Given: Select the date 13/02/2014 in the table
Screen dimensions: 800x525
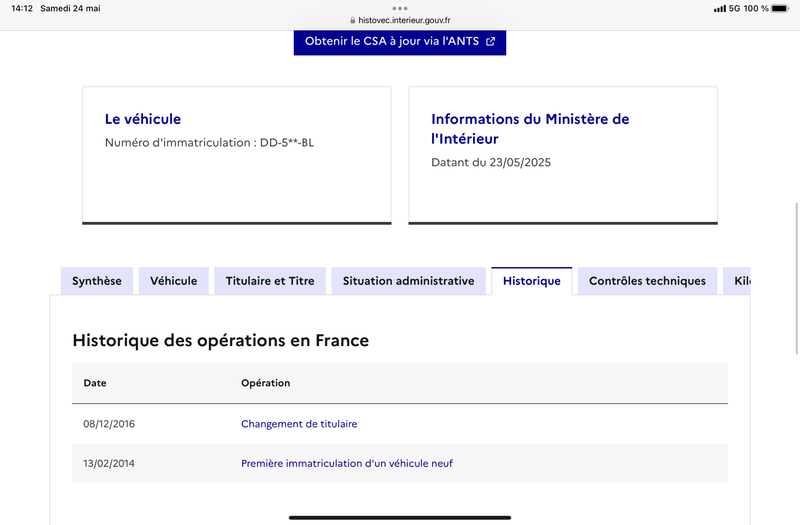Looking at the screenshot, I should click(x=109, y=463).
